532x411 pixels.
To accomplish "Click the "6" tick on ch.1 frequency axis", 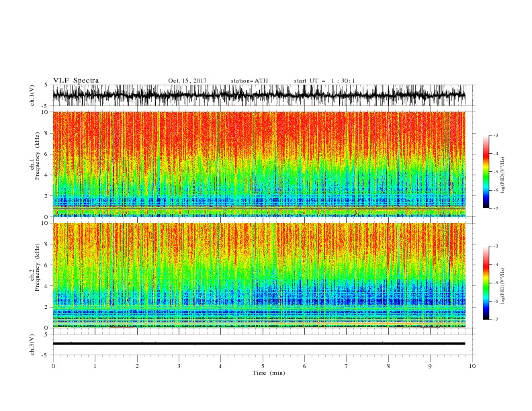I will click(47, 154).
